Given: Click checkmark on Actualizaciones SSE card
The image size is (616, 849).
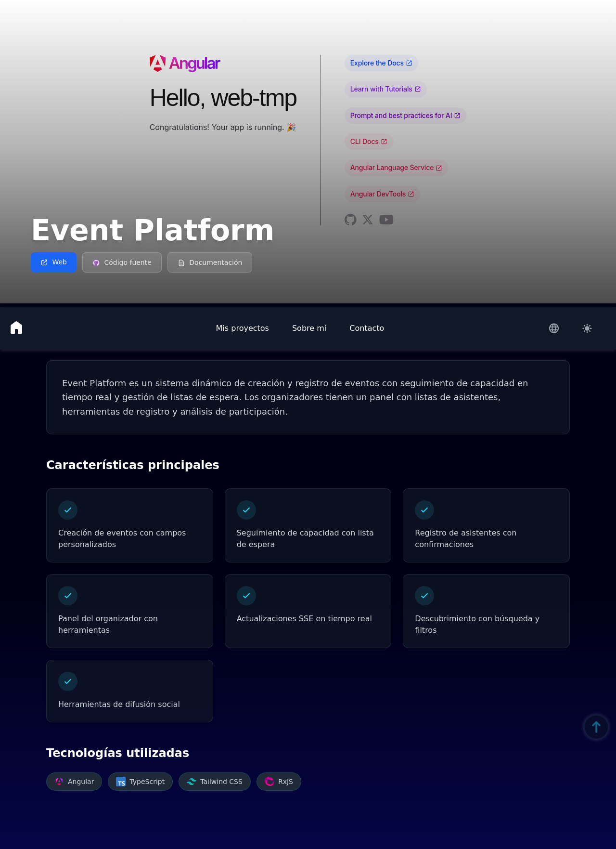Looking at the screenshot, I should [246, 596].
